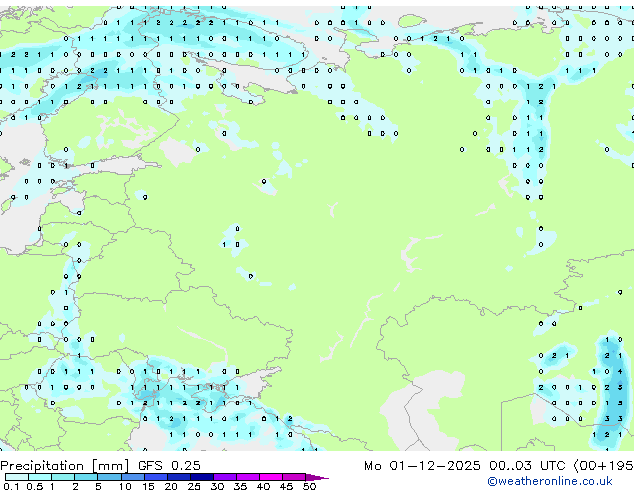The image size is (634, 490).
Task: Click the legend label 45
Action: 286,486
